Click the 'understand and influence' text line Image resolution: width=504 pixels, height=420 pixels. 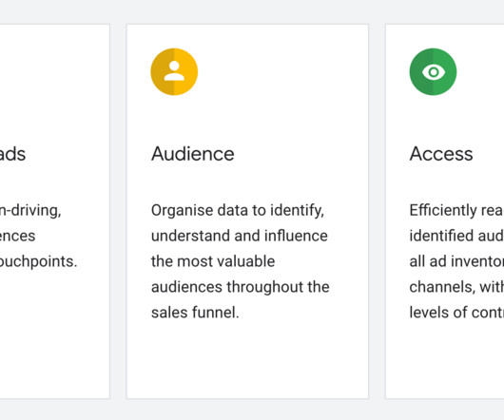coord(240,236)
